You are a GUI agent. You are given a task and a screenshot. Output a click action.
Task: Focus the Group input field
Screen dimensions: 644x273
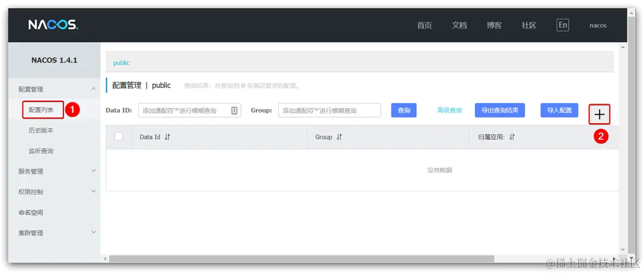coord(329,110)
